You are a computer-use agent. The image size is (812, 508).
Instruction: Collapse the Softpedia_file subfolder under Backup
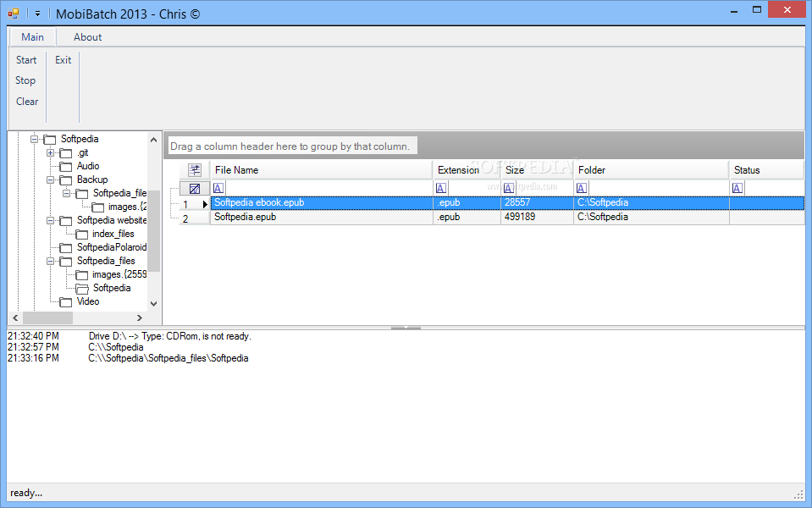click(66, 193)
